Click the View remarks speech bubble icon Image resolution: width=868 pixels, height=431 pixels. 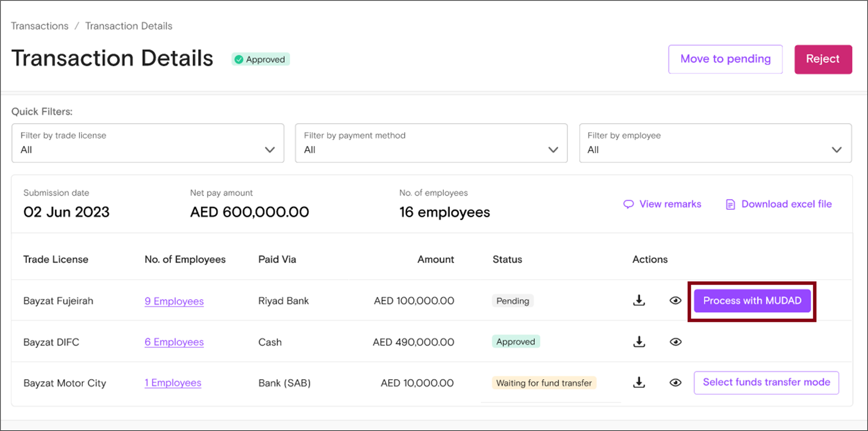[628, 204]
